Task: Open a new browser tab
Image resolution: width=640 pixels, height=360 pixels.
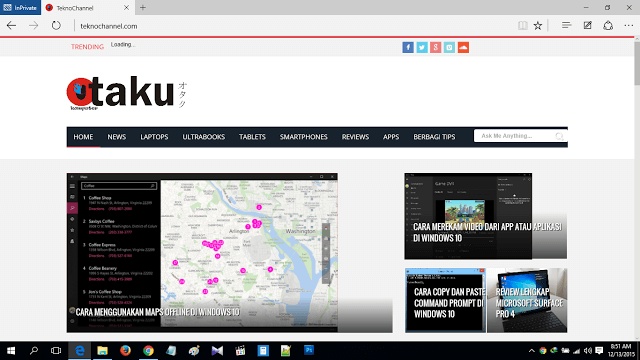Action: (143, 7)
